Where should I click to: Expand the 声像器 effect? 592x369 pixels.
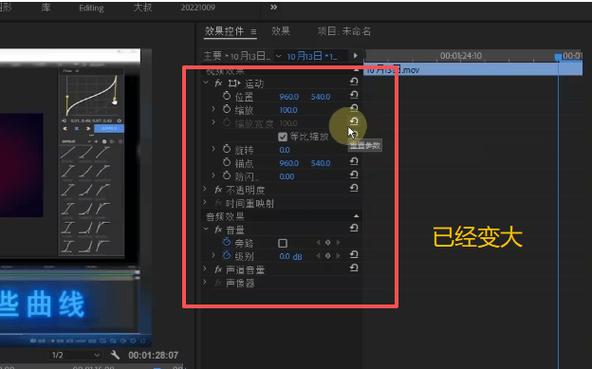pyautogui.click(x=205, y=282)
